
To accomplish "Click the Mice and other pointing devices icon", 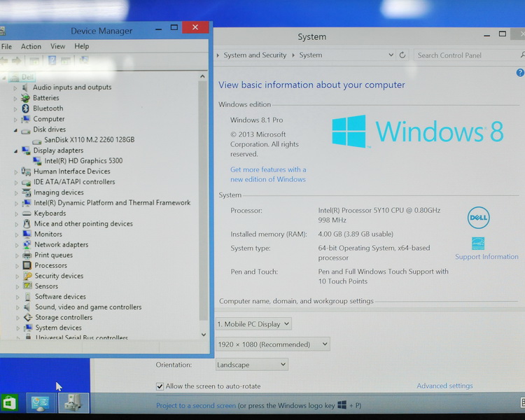I will click(x=27, y=224).
